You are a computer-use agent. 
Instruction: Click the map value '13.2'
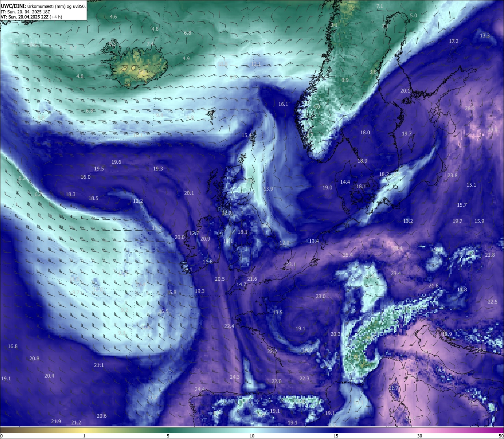(408, 221)
